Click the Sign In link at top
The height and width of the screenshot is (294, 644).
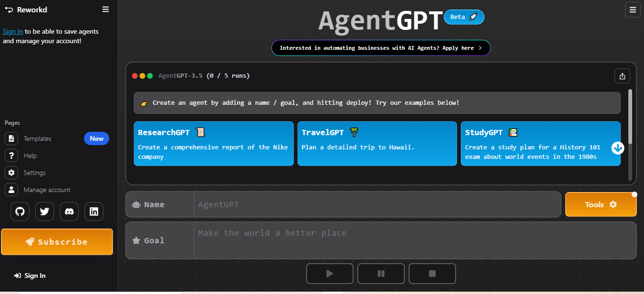(13, 31)
